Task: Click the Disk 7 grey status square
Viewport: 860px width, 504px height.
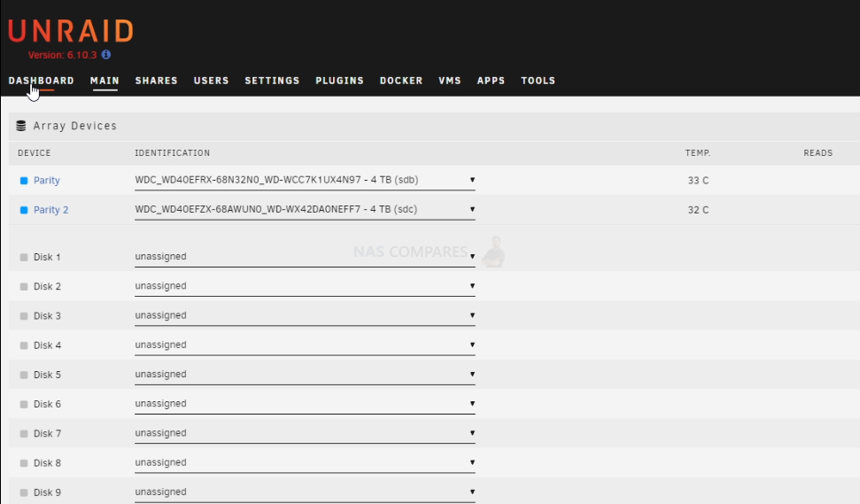Action: (x=24, y=434)
